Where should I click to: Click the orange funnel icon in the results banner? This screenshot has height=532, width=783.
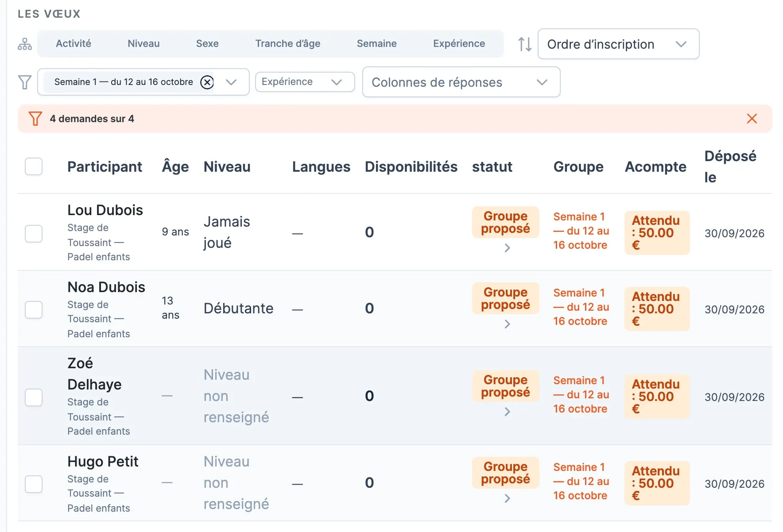pyautogui.click(x=35, y=119)
